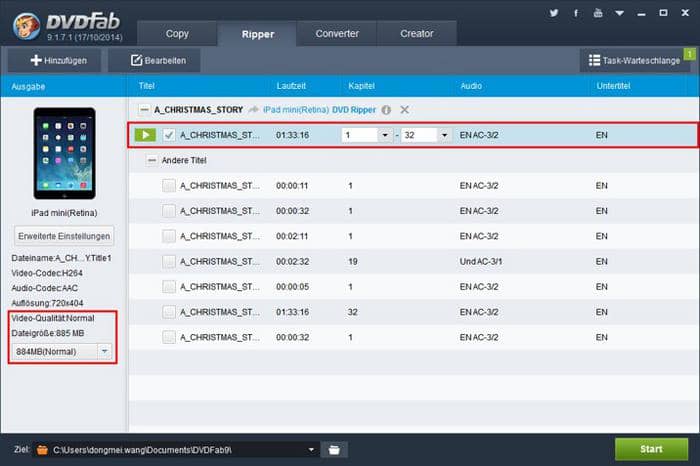Check the title with runtime 00:00:05

[169, 287]
